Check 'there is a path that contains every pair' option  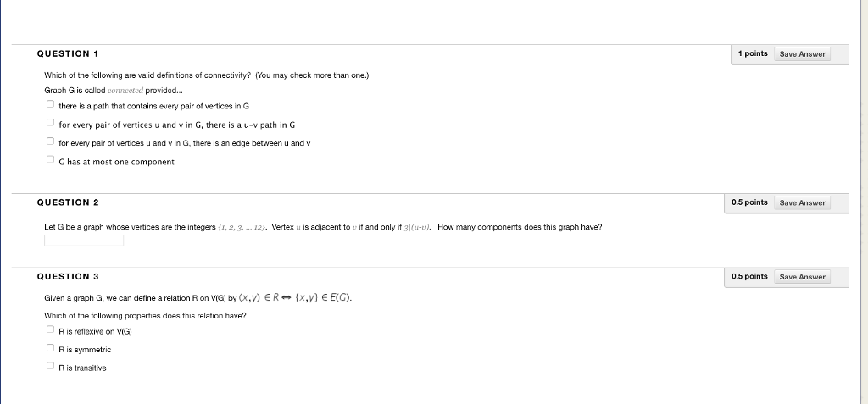coord(50,104)
